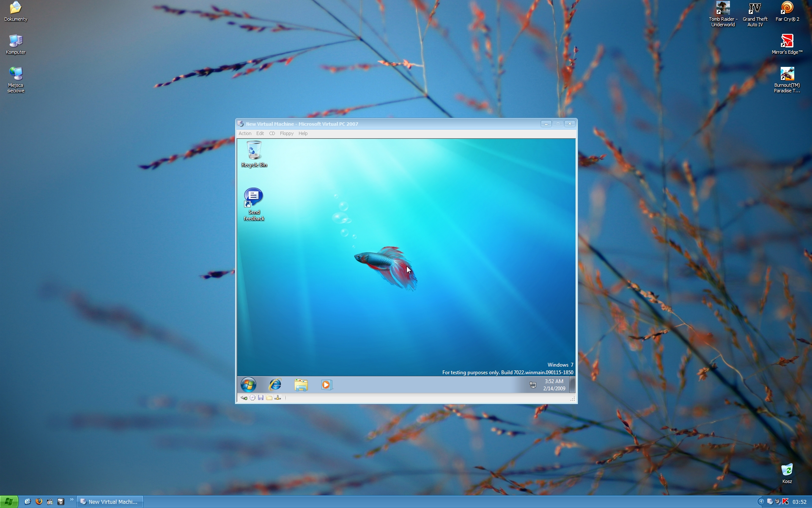Click the host Start button

tap(9, 502)
